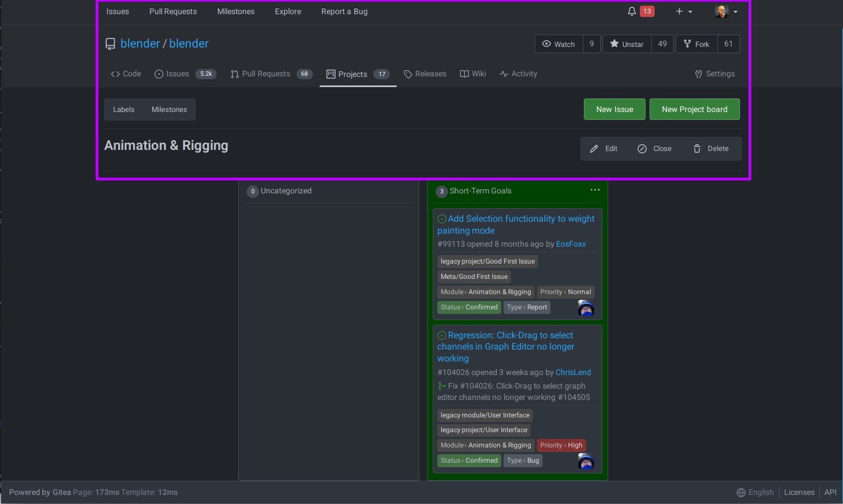The image size is (843, 504).
Task: Click the open-issue status icon on Regression card
Action: tap(442, 335)
